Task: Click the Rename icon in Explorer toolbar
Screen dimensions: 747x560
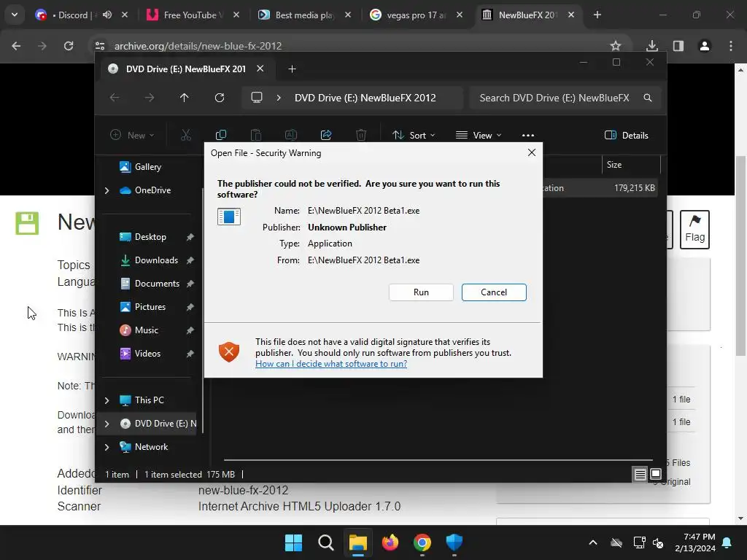Action: [290, 135]
